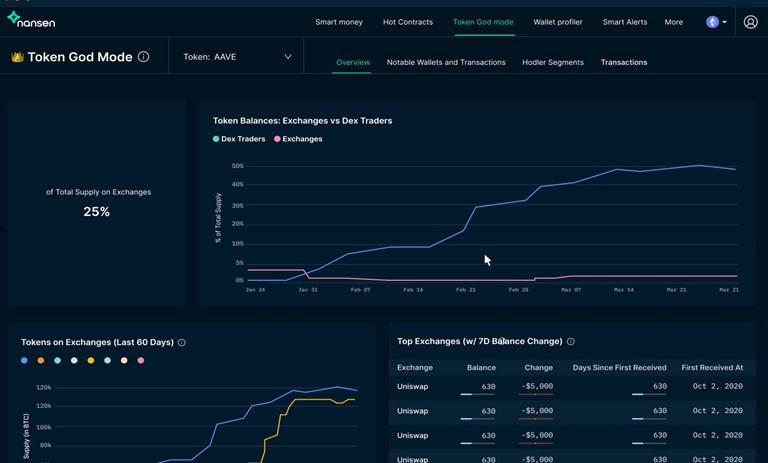Click the Token Balances chart title
The height and width of the screenshot is (463, 768).
[302, 121]
